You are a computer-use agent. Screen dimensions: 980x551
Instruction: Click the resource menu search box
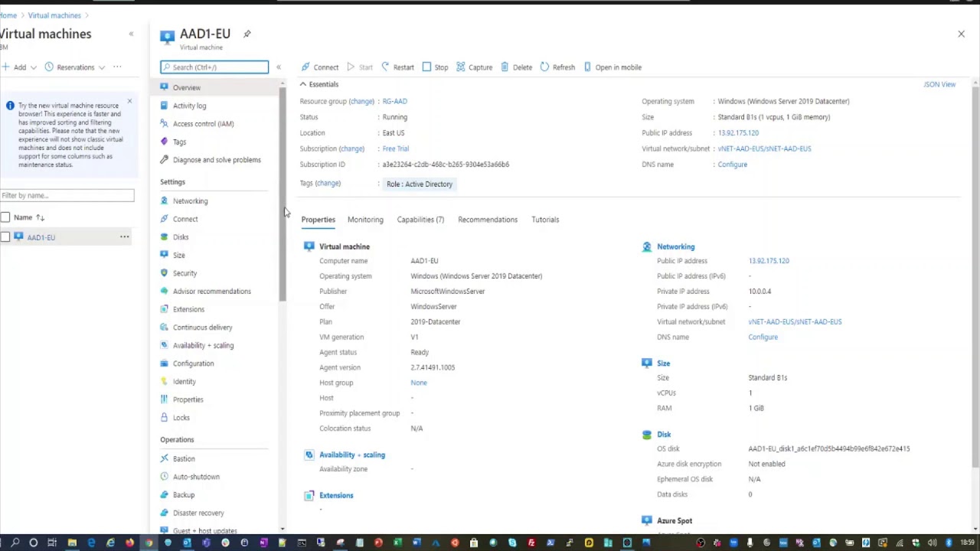(214, 67)
